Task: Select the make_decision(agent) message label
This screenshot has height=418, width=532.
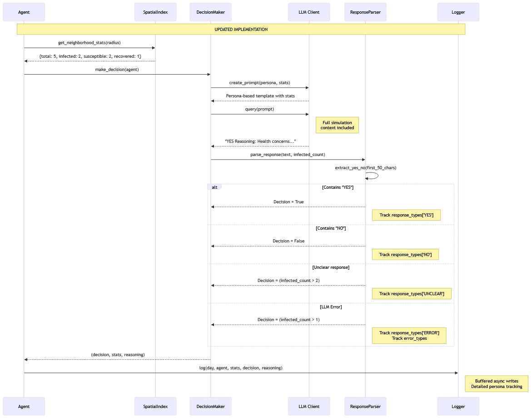Action: point(117,69)
